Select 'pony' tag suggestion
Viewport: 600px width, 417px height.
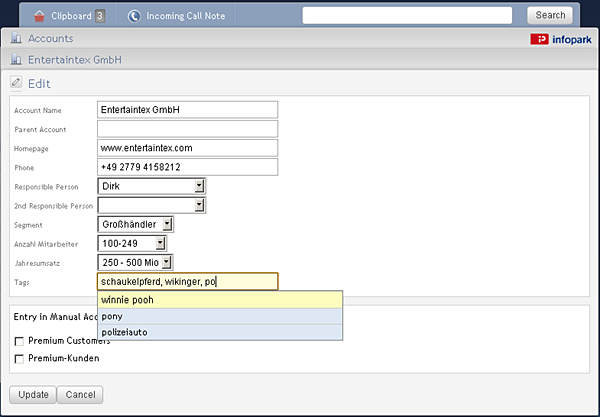[x=220, y=316]
